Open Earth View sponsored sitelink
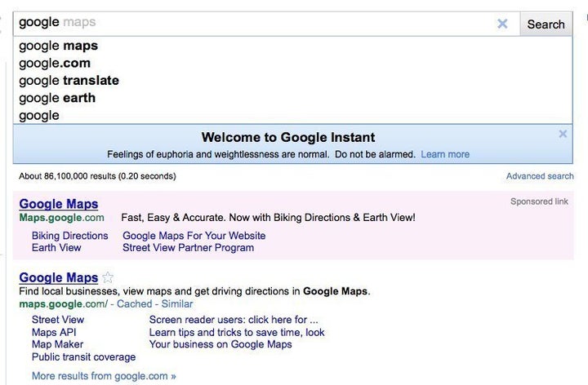Screen dimensions: 588x385 (x=56, y=247)
